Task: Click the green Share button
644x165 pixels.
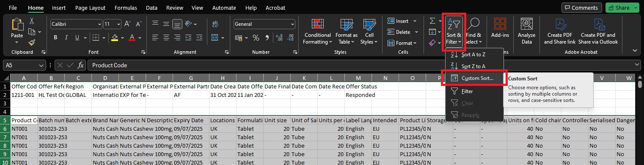Action: [x=619, y=8]
